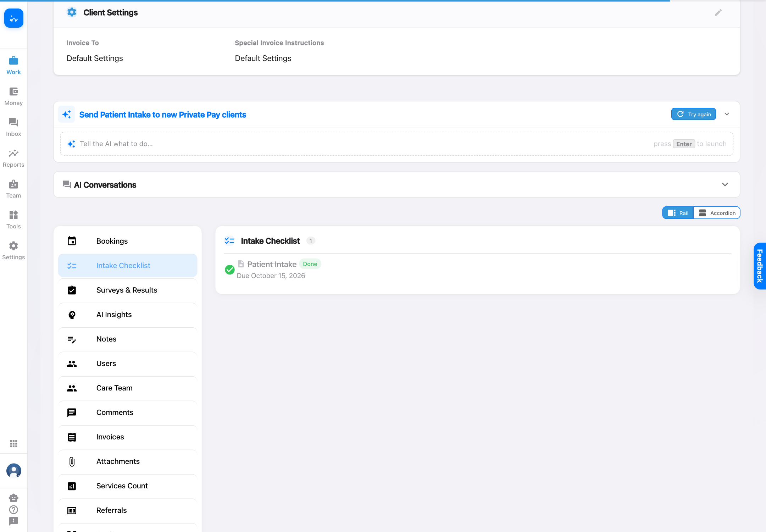
Task: Open the Services Count item
Action: coord(128,486)
